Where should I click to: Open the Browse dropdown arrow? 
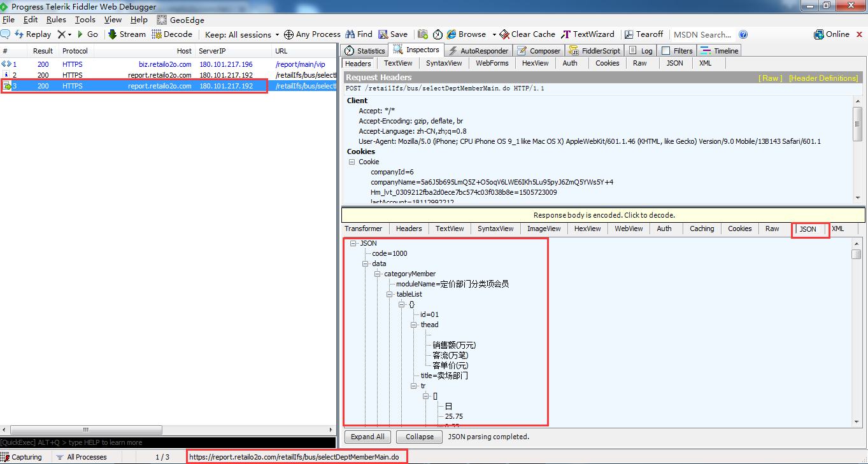pos(494,34)
